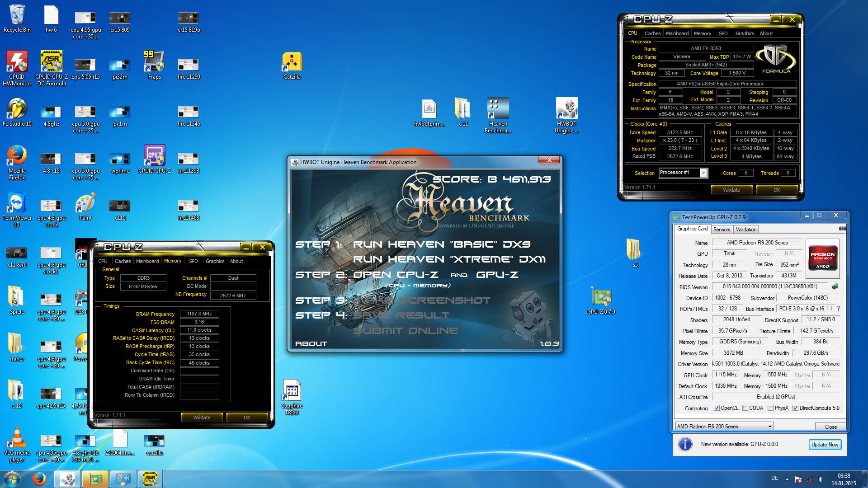The width and height of the screenshot is (868, 488).
Task: Open hwbotprime desktop file icon
Action: point(429,112)
